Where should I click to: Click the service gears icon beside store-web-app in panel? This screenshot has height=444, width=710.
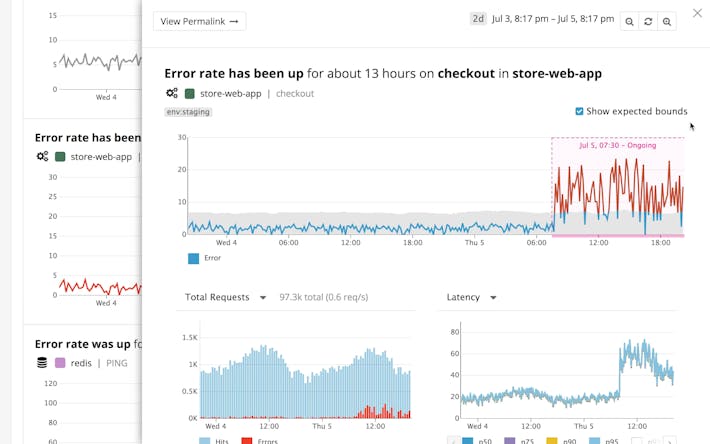pos(172,94)
